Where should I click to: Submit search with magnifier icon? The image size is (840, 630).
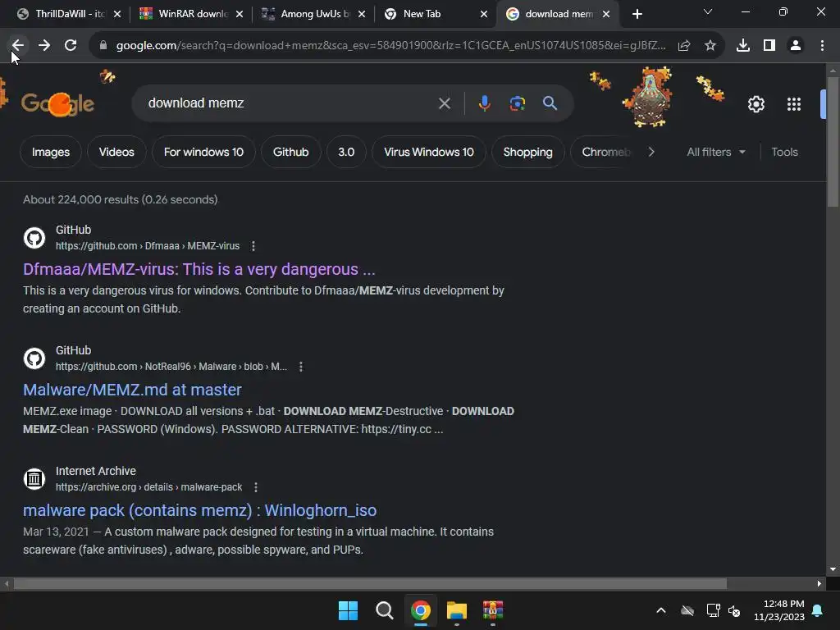tap(550, 103)
